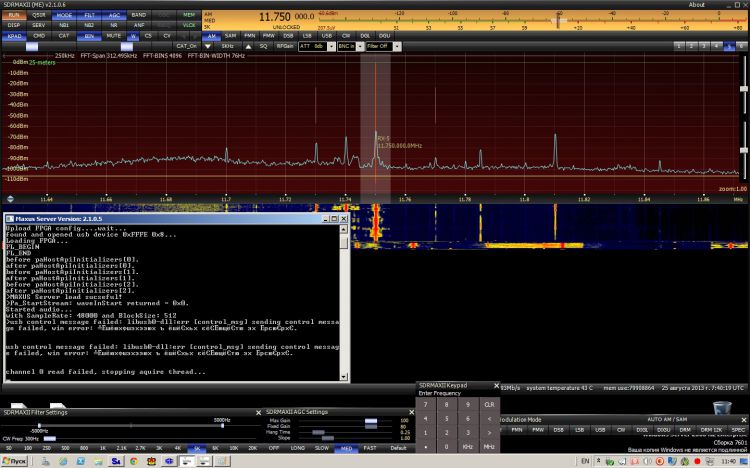Screen dimensions: 750x468
Task: Set AGC speed to FAST
Action: coord(370,448)
